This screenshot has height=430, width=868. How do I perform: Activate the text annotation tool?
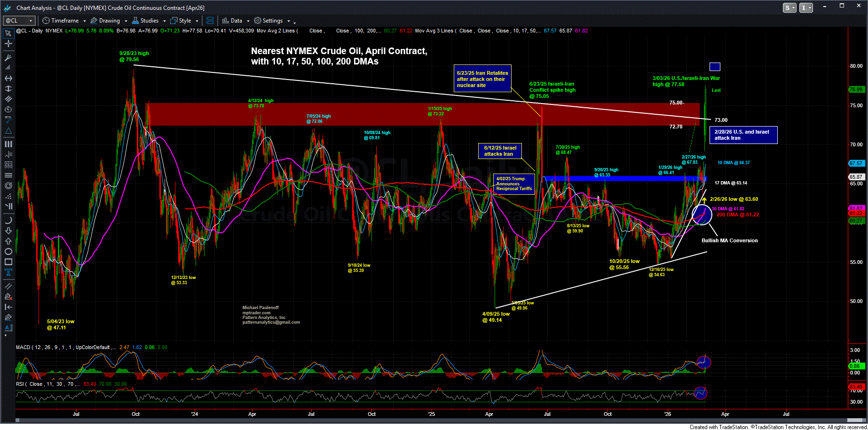click(8, 272)
